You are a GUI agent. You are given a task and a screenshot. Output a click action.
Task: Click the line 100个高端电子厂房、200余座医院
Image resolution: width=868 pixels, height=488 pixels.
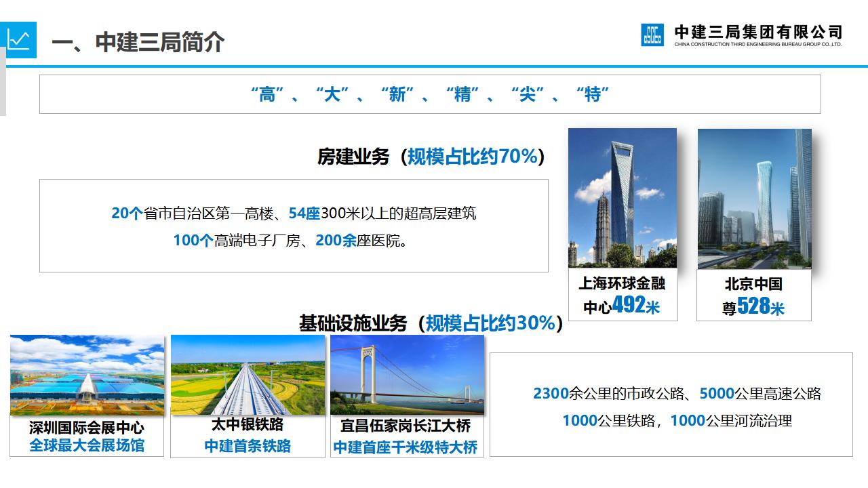click(292, 240)
